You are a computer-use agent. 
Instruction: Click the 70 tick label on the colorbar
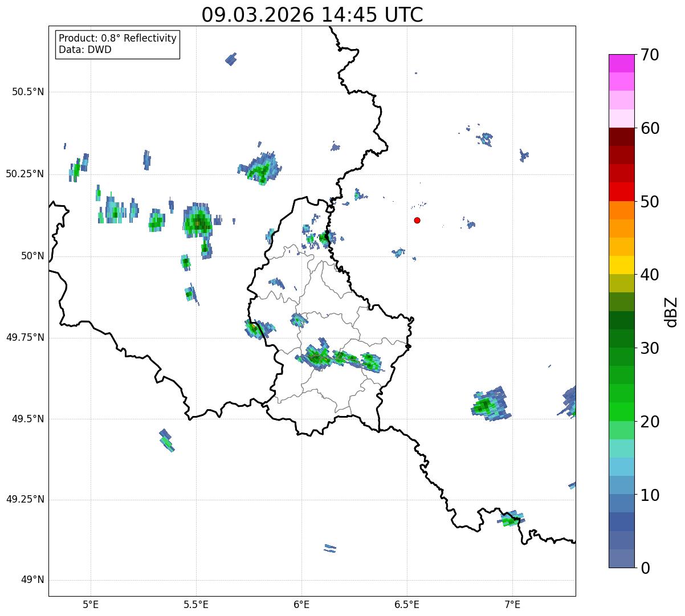click(x=650, y=55)
